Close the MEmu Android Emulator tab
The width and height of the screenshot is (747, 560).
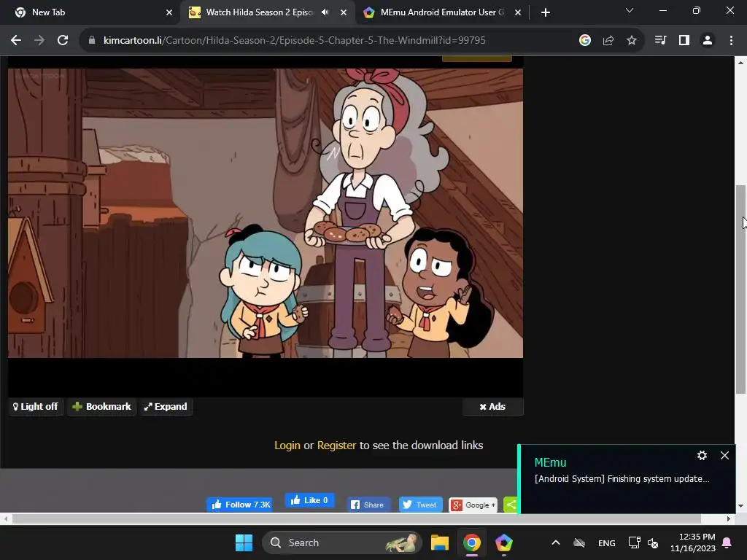(x=518, y=12)
